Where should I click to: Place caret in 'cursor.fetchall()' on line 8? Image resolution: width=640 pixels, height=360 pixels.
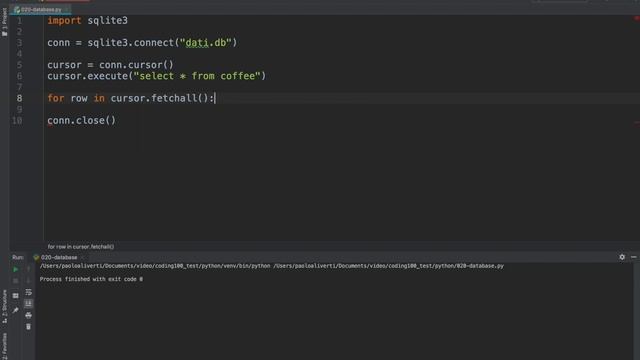click(160, 98)
